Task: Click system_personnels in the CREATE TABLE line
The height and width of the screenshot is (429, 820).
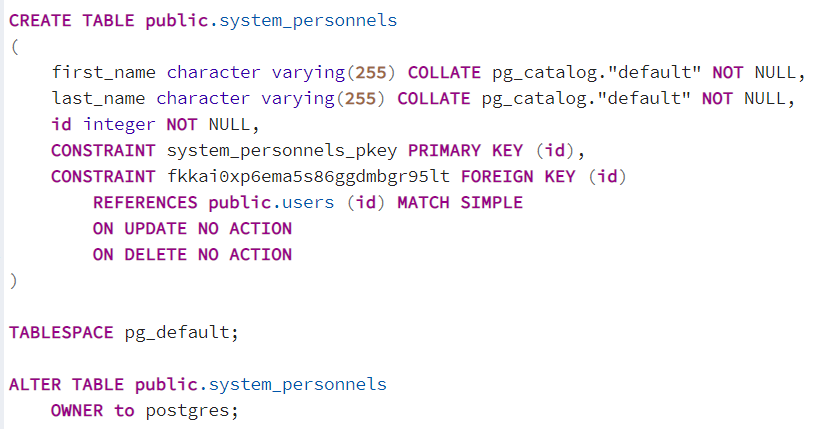Action: (x=308, y=21)
